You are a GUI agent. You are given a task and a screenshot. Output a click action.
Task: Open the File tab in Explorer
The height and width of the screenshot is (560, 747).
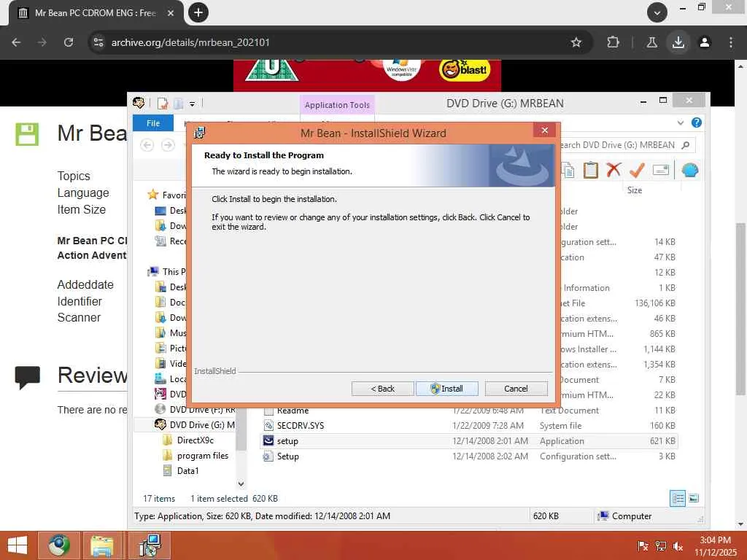coord(153,122)
